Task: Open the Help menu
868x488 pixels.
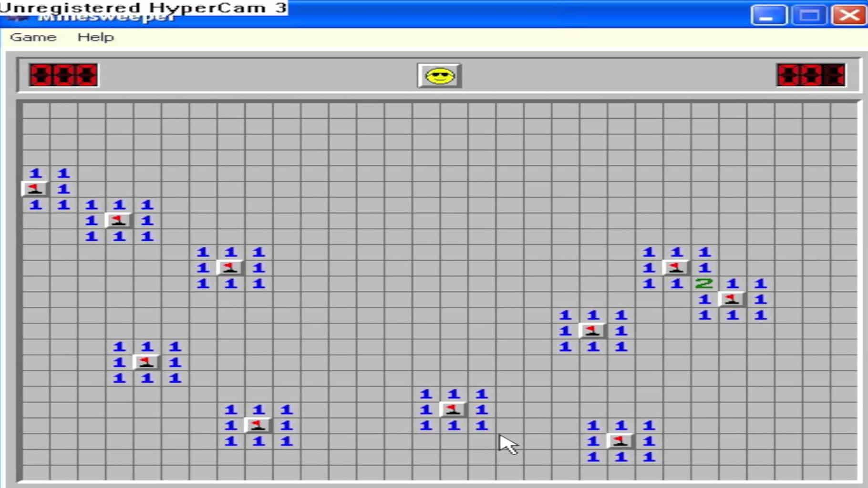Action: click(x=95, y=37)
